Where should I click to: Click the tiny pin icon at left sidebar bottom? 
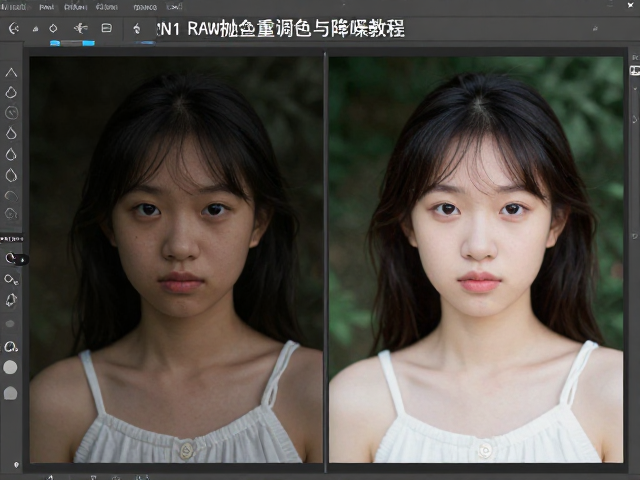(16, 464)
